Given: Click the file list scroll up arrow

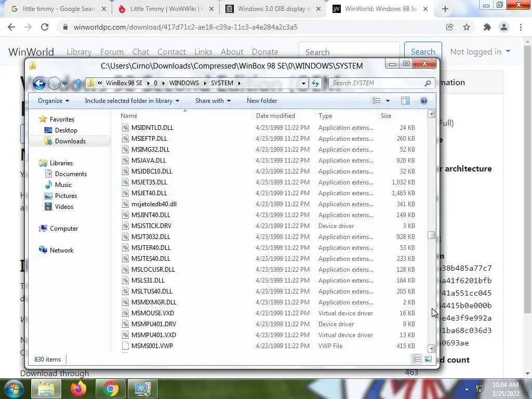Looking at the screenshot, I should [431, 114].
